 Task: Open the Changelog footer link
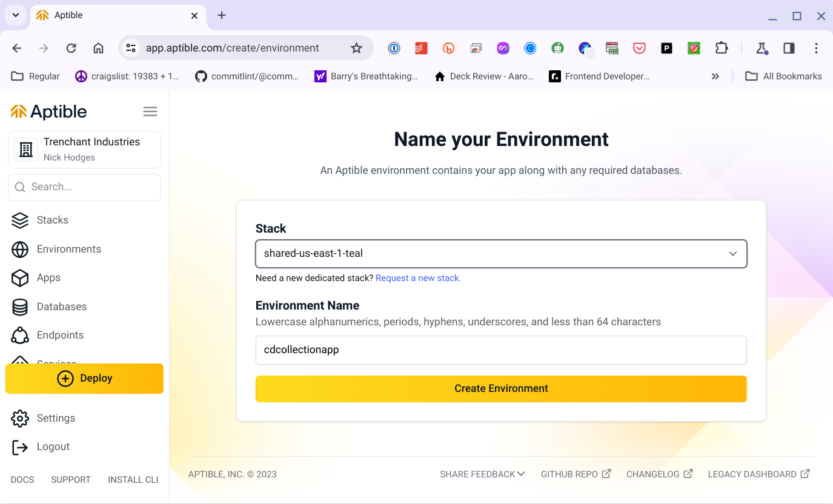click(x=659, y=474)
